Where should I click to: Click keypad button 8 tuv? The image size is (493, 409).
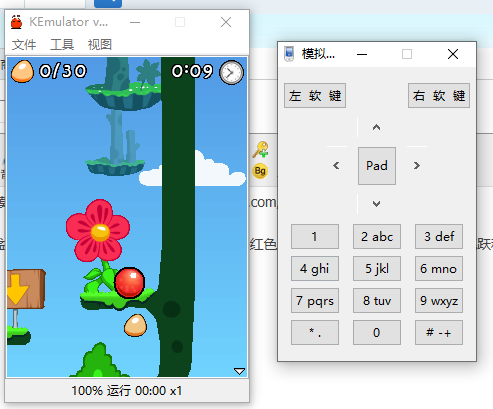click(x=377, y=300)
